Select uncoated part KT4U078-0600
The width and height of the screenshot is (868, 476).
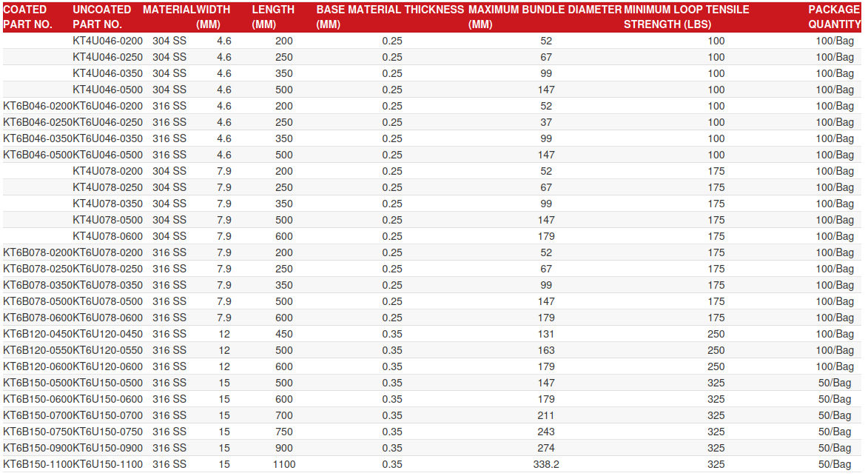(x=107, y=236)
